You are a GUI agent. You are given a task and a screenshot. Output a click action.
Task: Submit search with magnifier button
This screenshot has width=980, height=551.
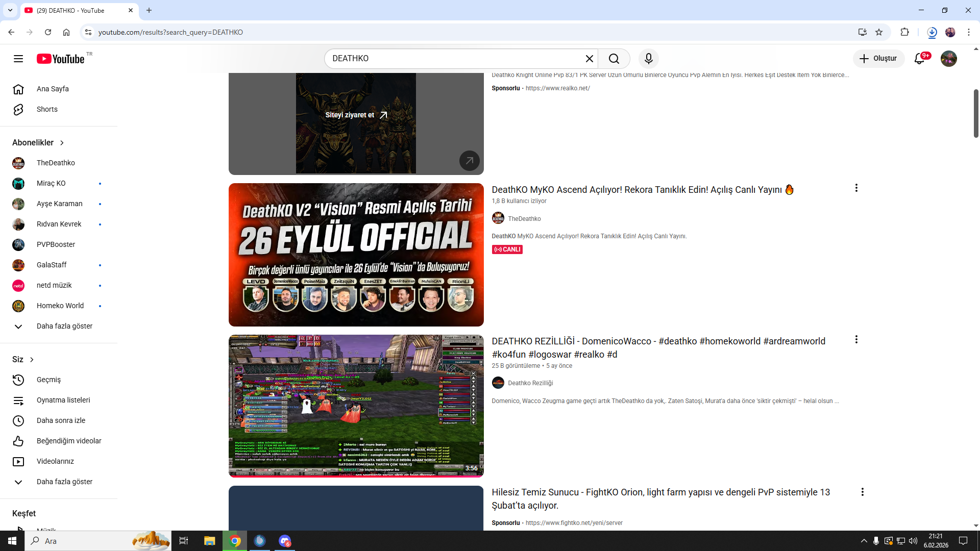[614, 59]
